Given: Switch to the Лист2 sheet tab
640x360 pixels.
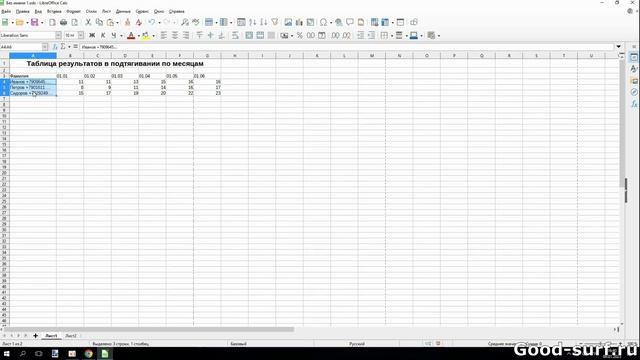Looking at the screenshot, I should coord(71,336).
